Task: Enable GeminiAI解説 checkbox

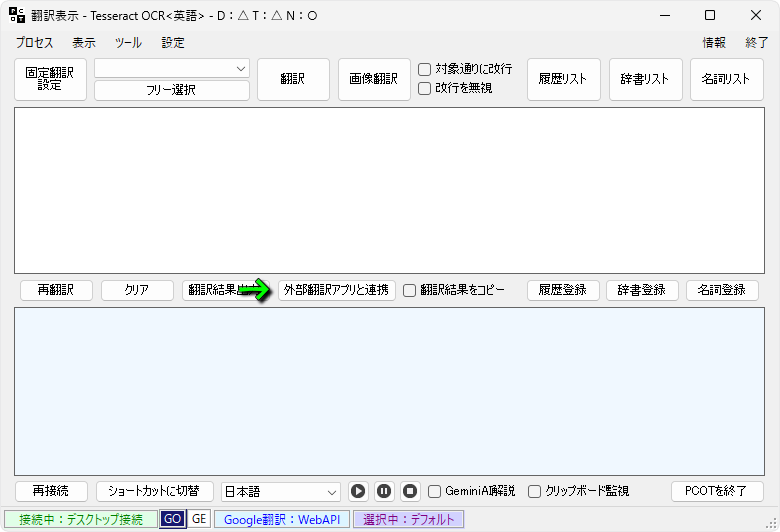Action: click(x=435, y=491)
